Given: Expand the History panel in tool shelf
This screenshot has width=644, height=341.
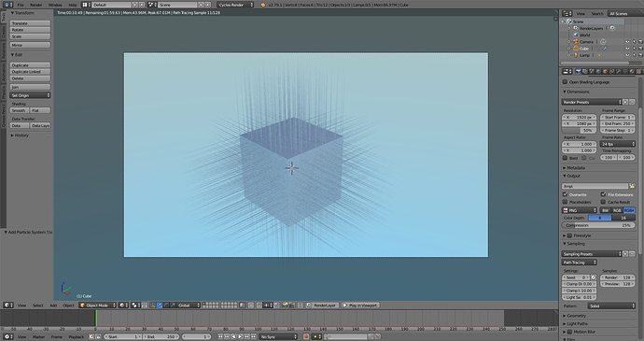Looking at the screenshot, I should 20,135.
